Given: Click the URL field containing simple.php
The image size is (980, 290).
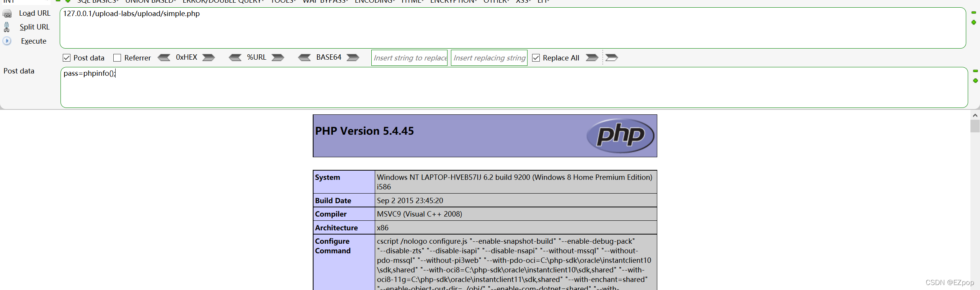Looking at the screenshot, I should 513,28.
